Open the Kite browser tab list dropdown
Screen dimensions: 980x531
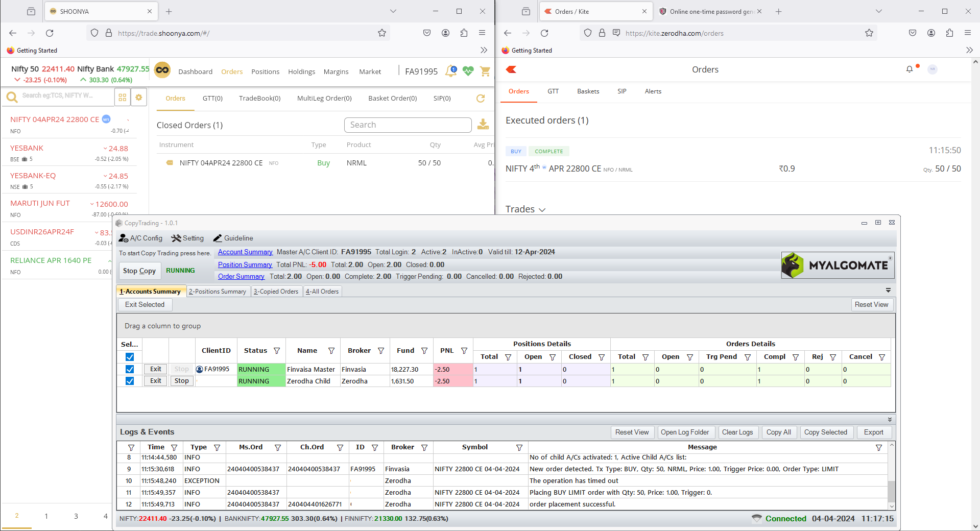coord(878,11)
